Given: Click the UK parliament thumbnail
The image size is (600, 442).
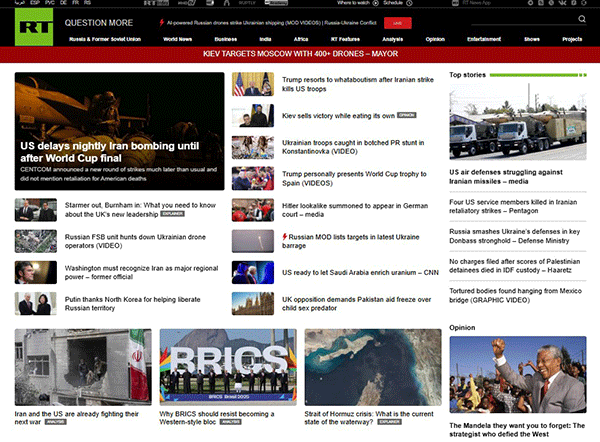Looking at the screenshot, I should [x=253, y=303].
